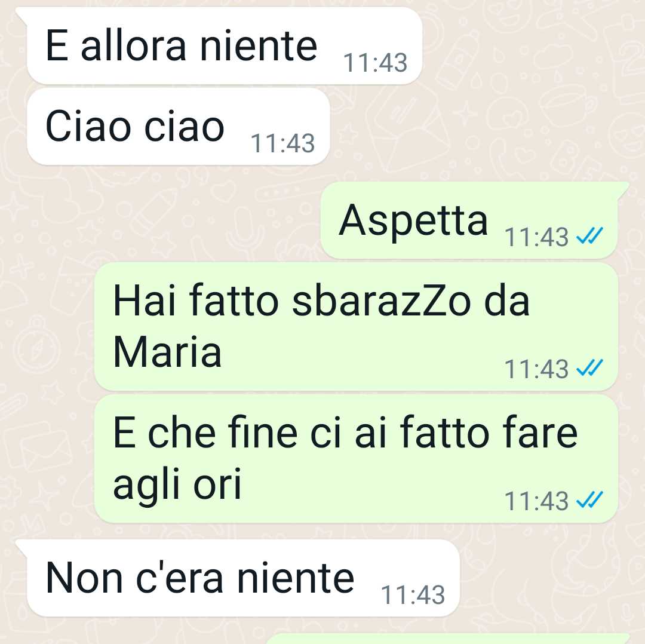Select the 'Ciao ciao' message
The width and height of the screenshot is (645, 644).
pos(178,126)
